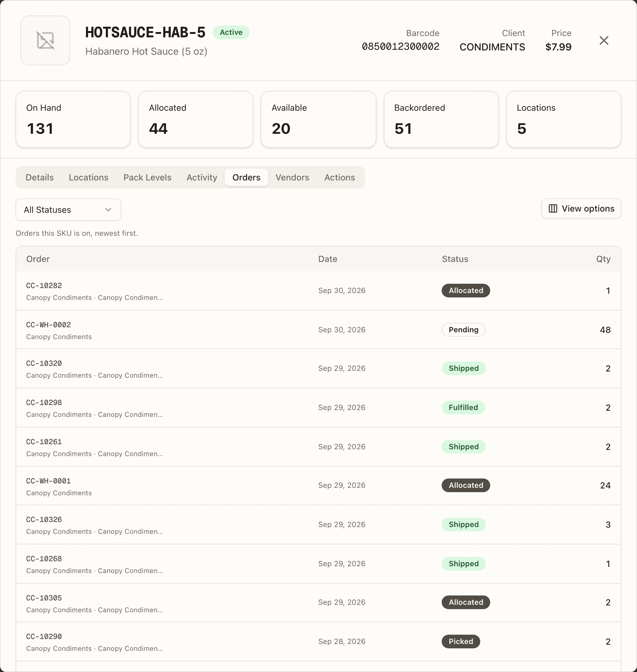
Task: Click the columns icon in View options
Action: 553,208
